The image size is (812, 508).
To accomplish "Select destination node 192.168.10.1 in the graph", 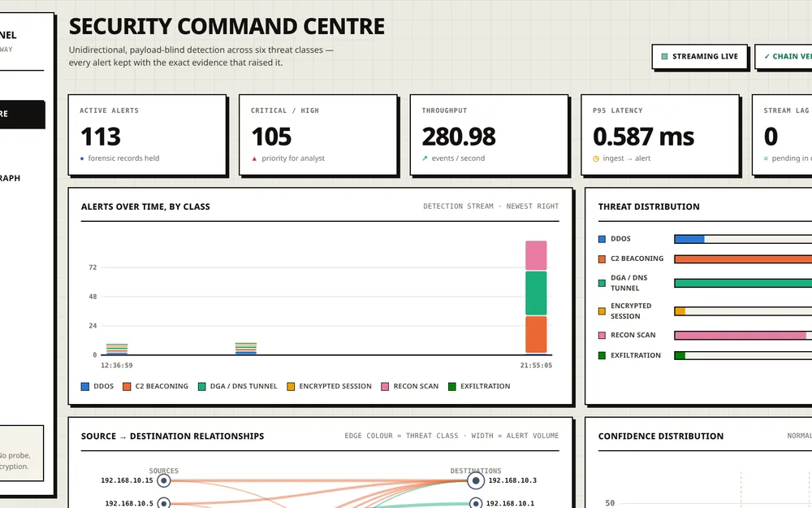I will (475, 503).
